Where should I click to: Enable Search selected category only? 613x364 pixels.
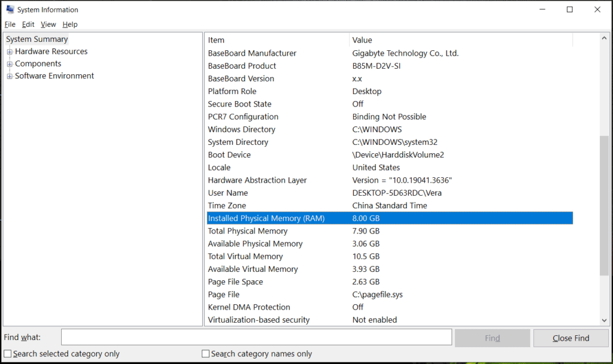tap(8, 354)
